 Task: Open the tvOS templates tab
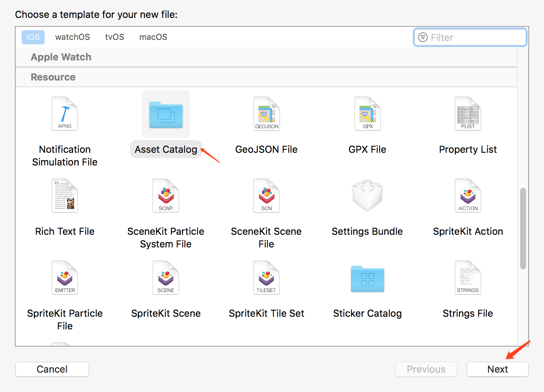(114, 37)
